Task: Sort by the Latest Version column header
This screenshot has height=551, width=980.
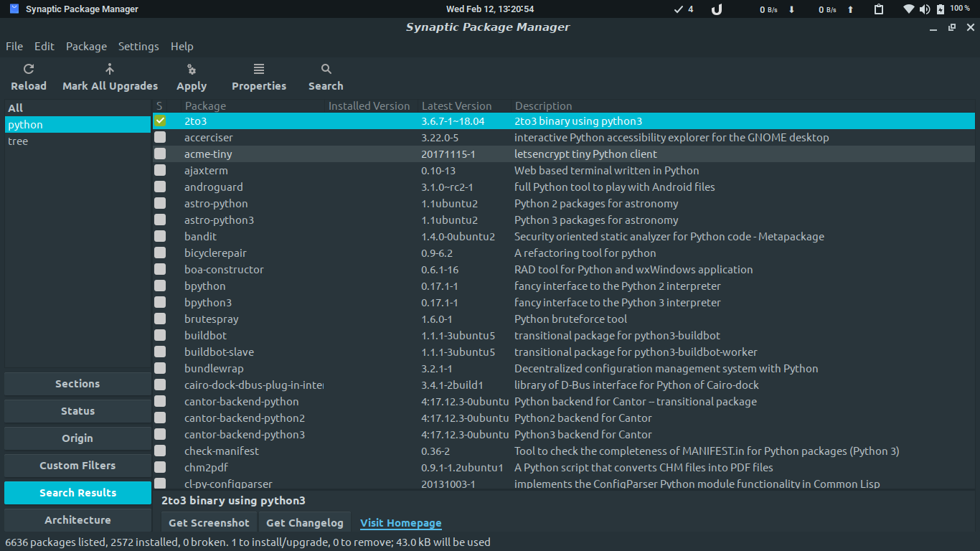Action: coord(457,106)
